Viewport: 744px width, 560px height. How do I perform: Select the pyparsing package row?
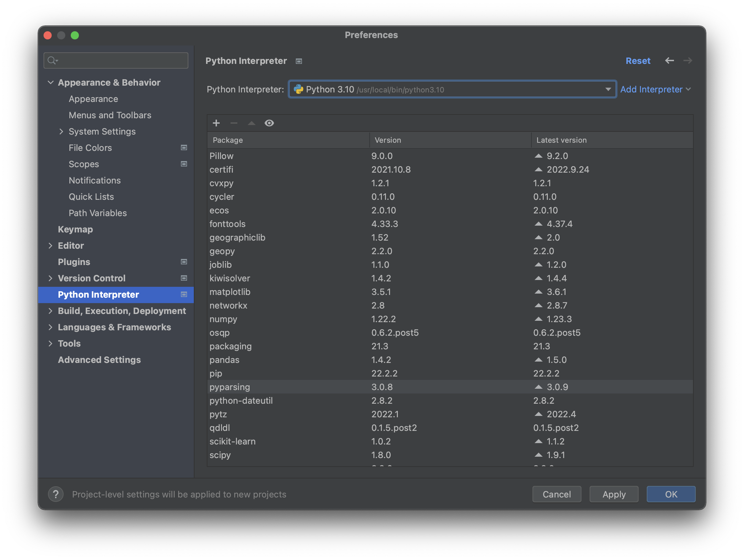pyautogui.click(x=450, y=387)
